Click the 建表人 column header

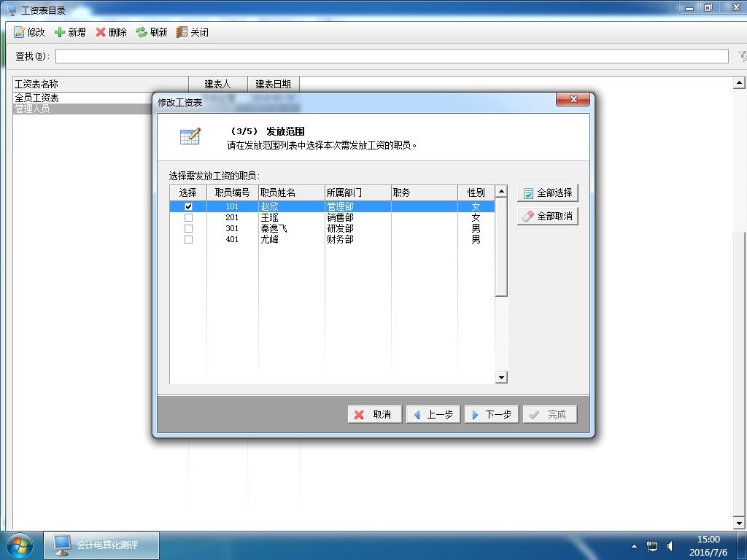217,84
